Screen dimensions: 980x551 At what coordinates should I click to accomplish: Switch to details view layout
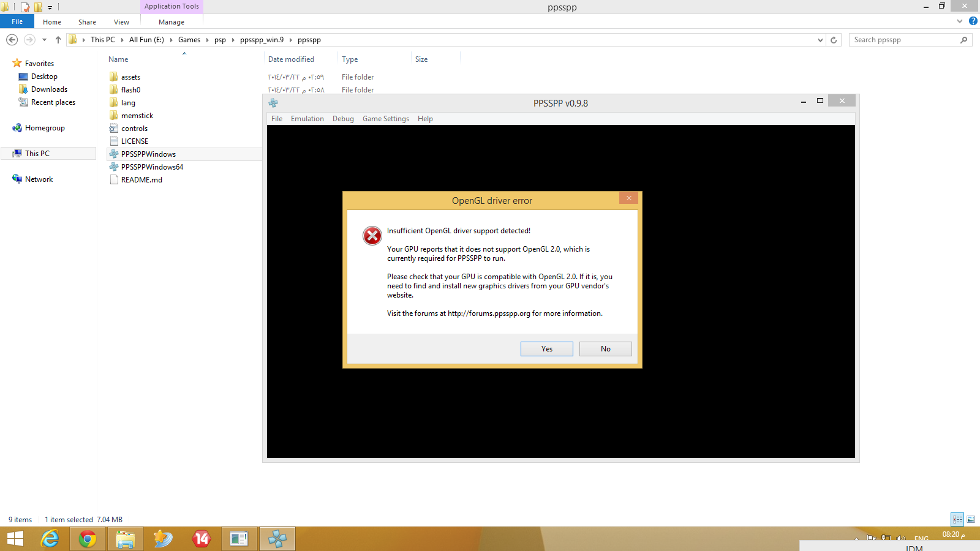tap(957, 519)
